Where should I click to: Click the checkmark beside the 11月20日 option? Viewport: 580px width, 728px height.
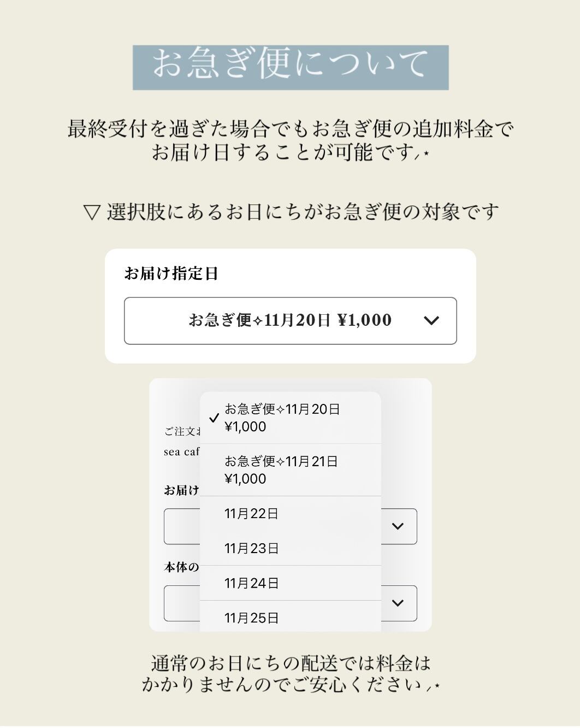(x=214, y=418)
